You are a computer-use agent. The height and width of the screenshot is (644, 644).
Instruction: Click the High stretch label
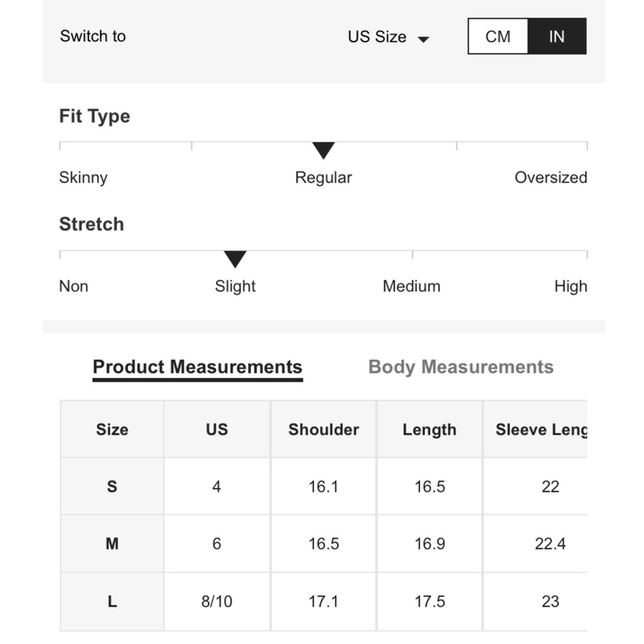point(571,287)
